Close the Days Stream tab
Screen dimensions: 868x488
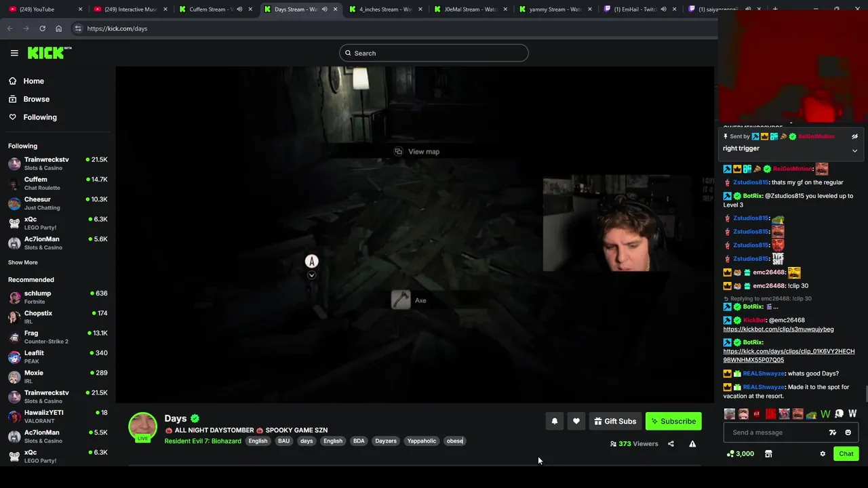tap(335, 9)
